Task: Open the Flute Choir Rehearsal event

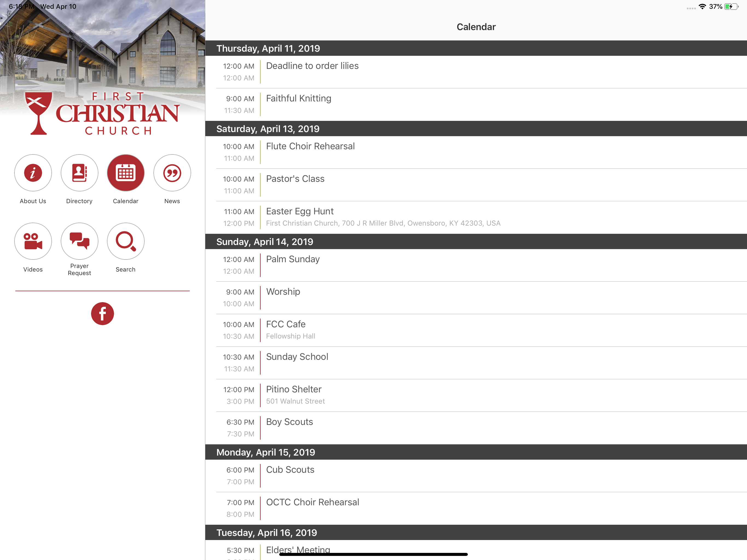Action: pos(476,152)
